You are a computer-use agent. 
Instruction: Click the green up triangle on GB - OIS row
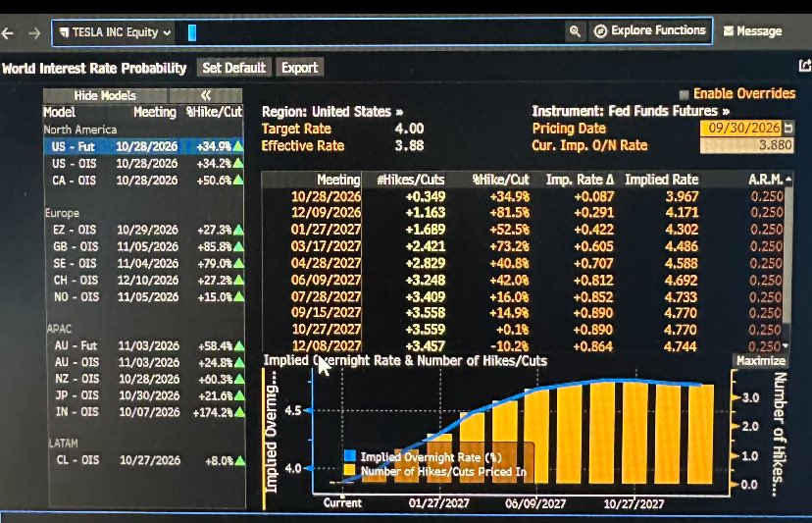pos(238,246)
